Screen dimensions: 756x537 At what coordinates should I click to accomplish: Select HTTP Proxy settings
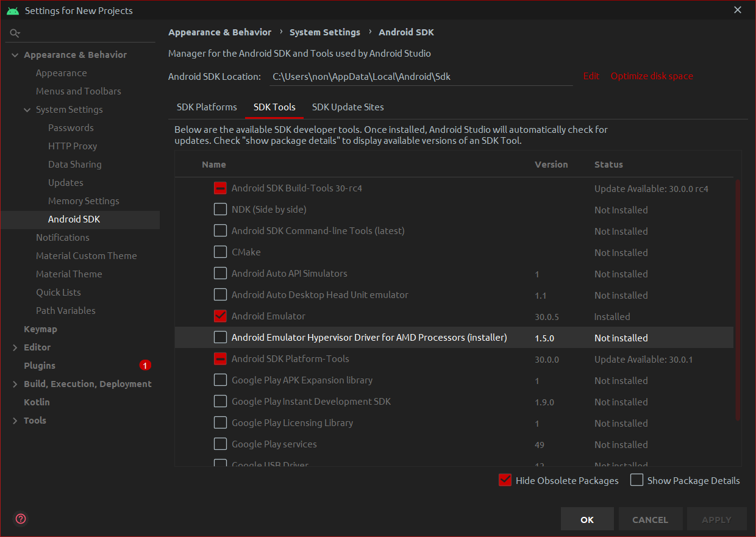[73, 146]
